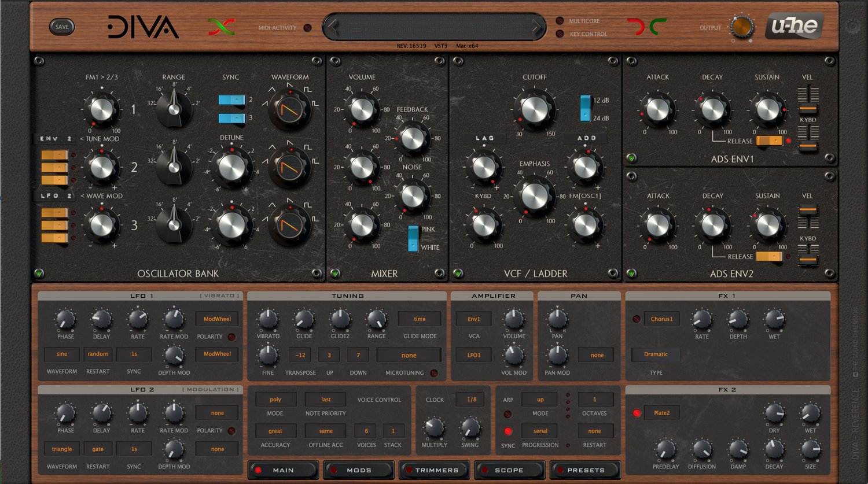868x484 pixels.
Task: Click the Output knob
Action: point(741,27)
